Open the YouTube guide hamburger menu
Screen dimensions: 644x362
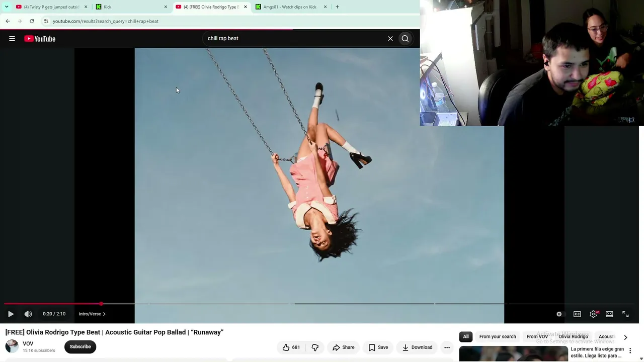point(12,39)
